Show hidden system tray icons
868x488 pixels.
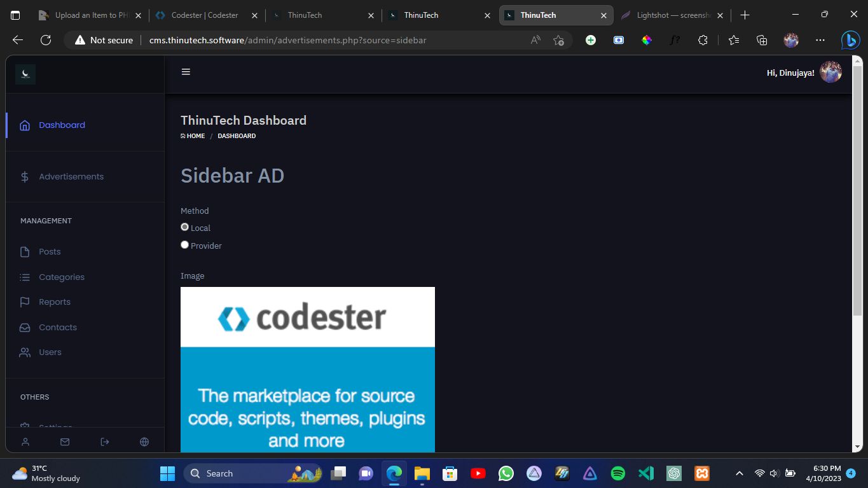click(740, 473)
